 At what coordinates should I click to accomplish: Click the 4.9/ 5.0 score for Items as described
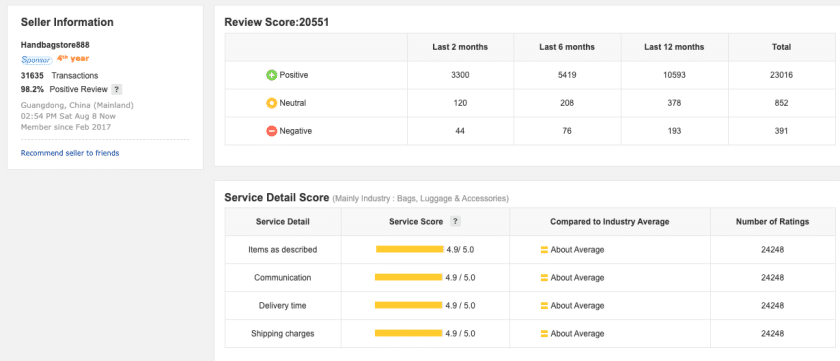point(461,250)
